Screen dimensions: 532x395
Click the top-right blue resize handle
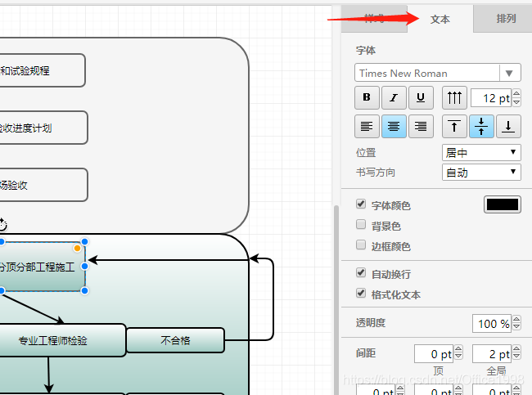pyautogui.click(x=84, y=242)
